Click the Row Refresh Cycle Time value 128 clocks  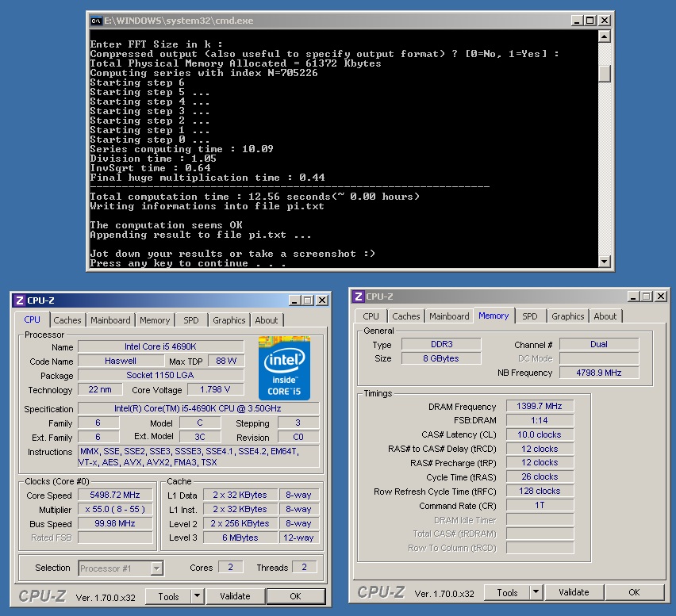click(x=540, y=491)
